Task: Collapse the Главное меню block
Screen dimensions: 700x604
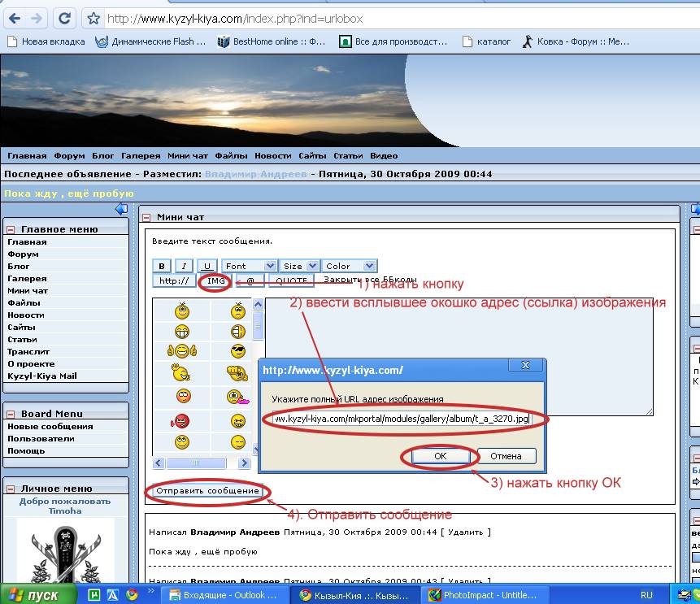Action: (11, 229)
